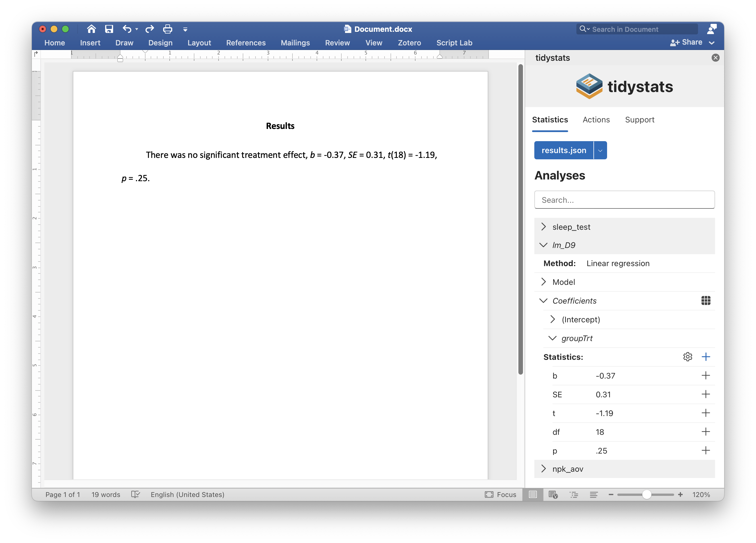This screenshot has height=543, width=756.
Task: Click the proofing check icon in status bar
Action: pyautogui.click(x=136, y=494)
